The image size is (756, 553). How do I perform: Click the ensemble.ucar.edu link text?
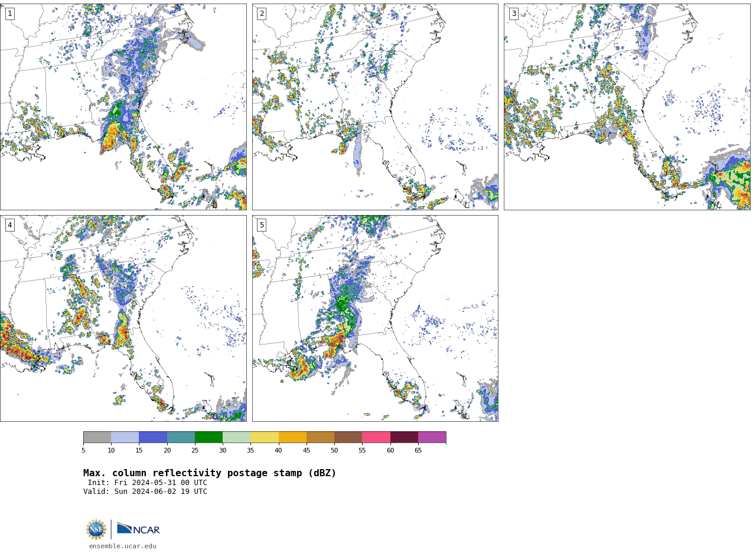click(x=123, y=547)
